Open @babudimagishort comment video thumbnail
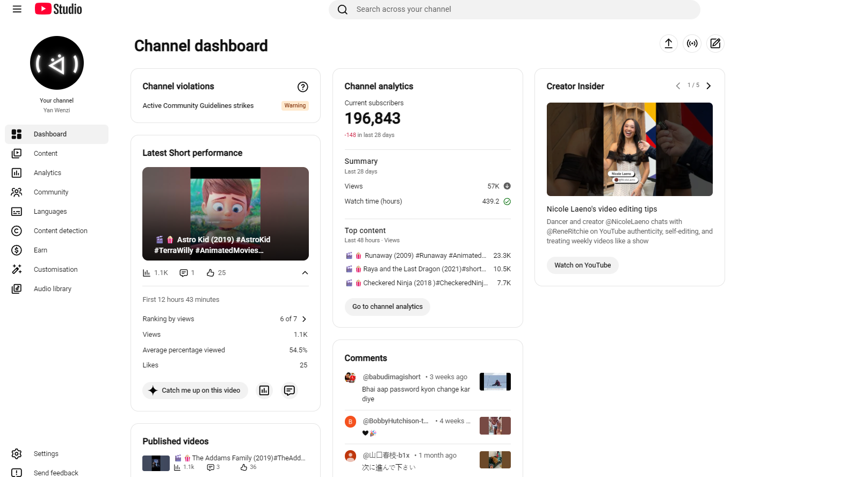 pyautogui.click(x=495, y=381)
